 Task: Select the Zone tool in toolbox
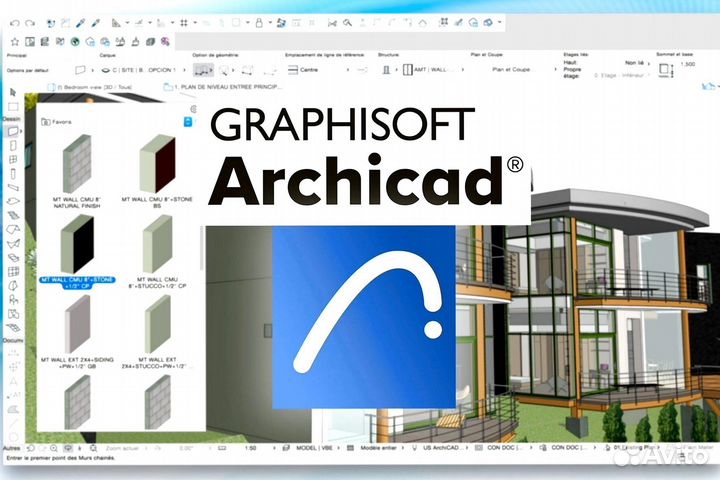point(13,314)
